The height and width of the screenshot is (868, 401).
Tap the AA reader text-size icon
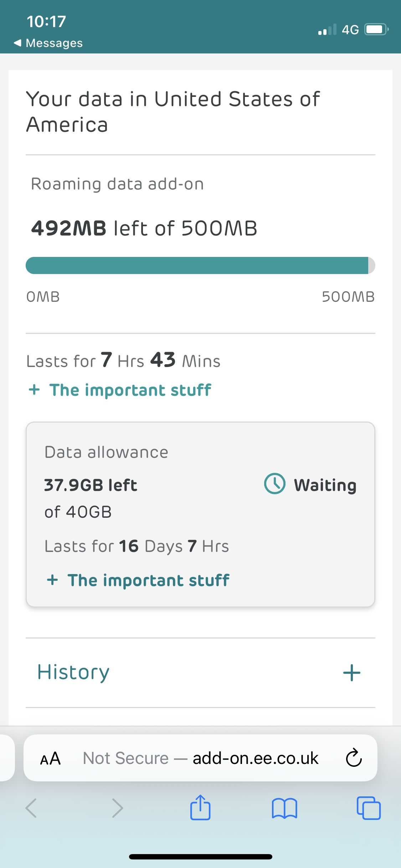(50, 758)
